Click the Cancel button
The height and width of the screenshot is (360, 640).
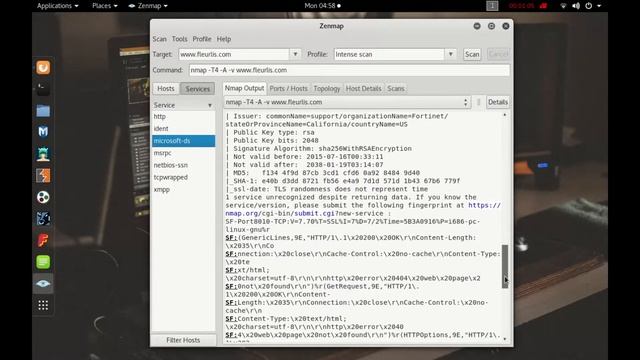[498, 54]
